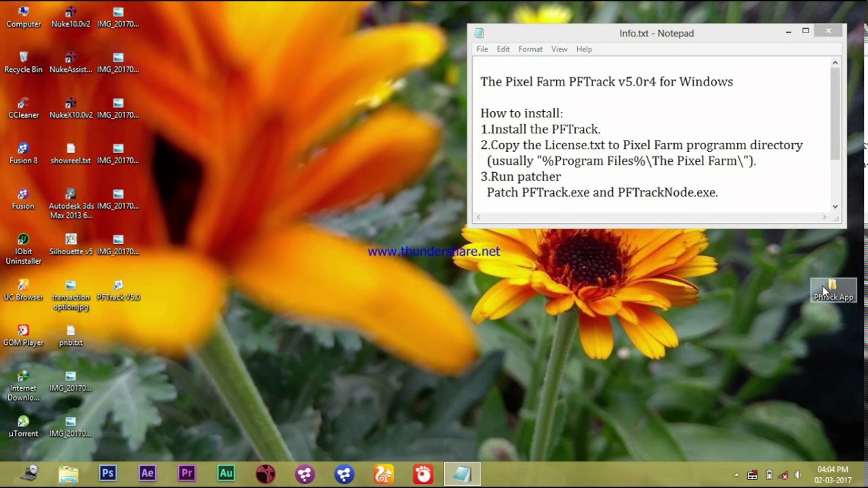Select the Recycle Bin desktop icon
This screenshot has width=868, height=488.
(23, 63)
